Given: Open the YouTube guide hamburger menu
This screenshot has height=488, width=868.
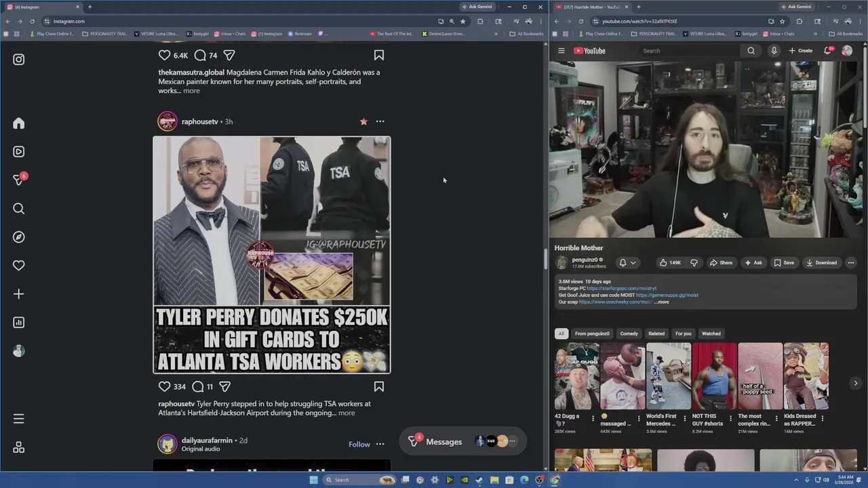Looking at the screenshot, I should point(561,51).
